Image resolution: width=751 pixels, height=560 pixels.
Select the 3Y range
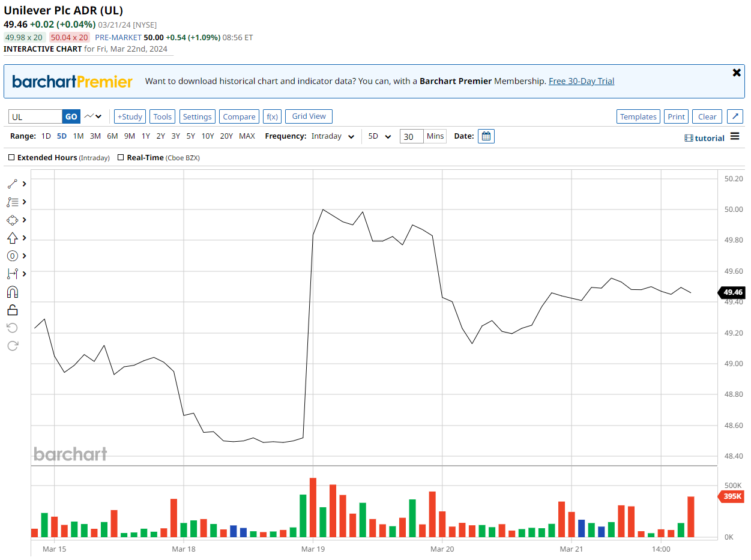pyautogui.click(x=175, y=136)
